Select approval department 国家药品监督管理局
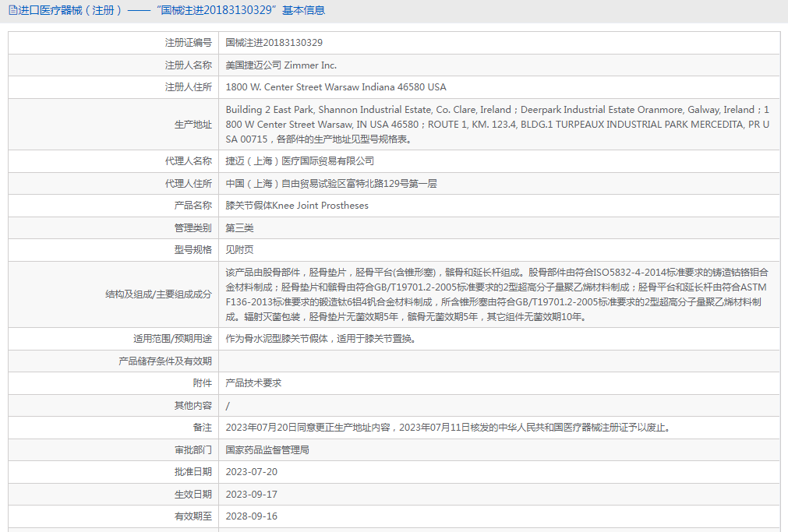 tap(267, 449)
